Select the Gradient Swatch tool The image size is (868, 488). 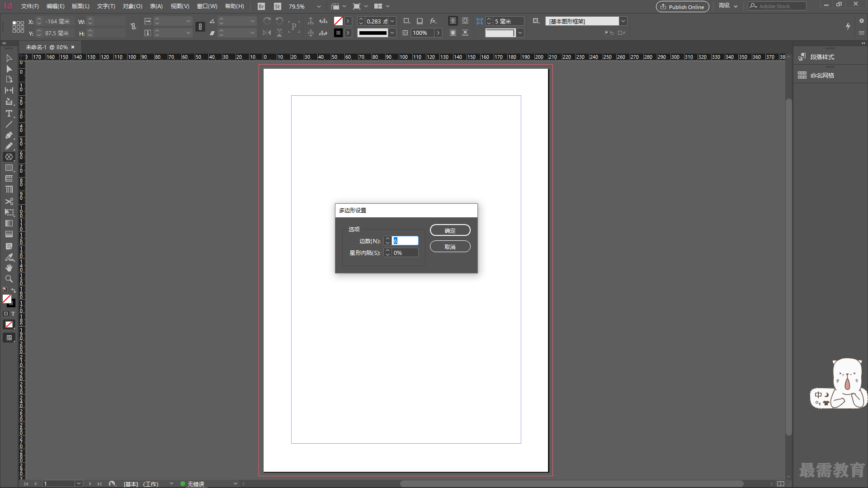pyautogui.click(x=9, y=223)
